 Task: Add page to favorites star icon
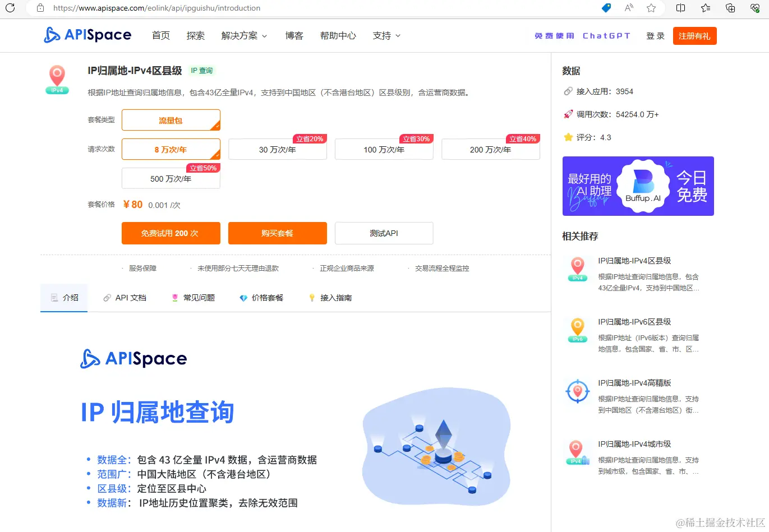tap(651, 8)
